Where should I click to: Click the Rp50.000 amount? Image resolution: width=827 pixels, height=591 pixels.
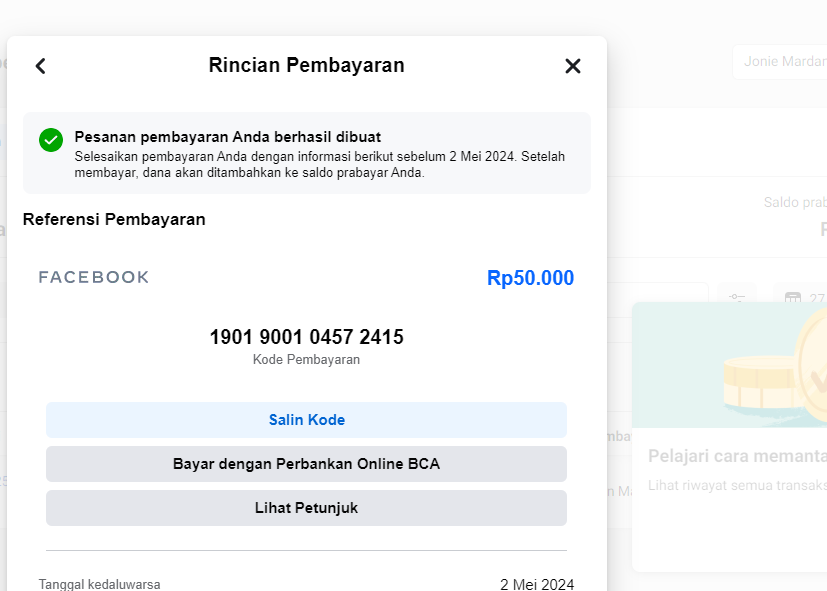click(530, 278)
